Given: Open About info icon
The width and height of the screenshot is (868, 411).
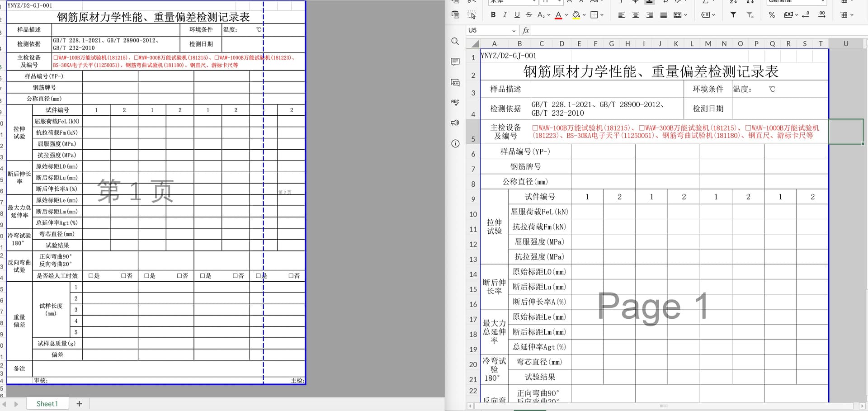Looking at the screenshot, I should 455,144.
